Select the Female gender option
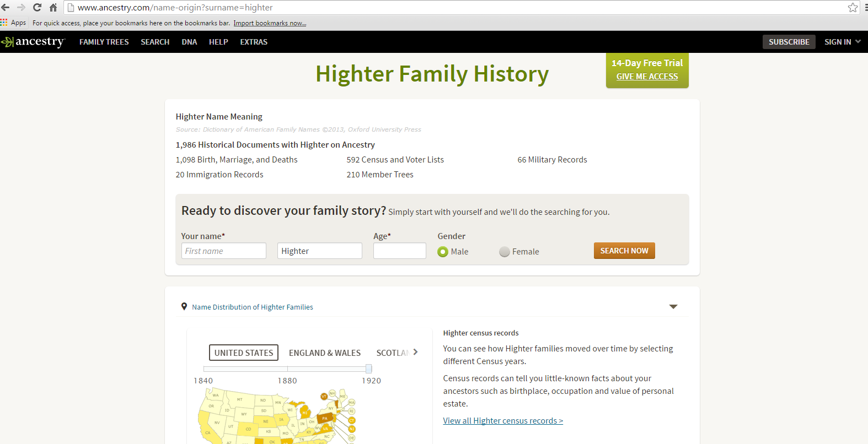868x444 pixels. tap(505, 252)
